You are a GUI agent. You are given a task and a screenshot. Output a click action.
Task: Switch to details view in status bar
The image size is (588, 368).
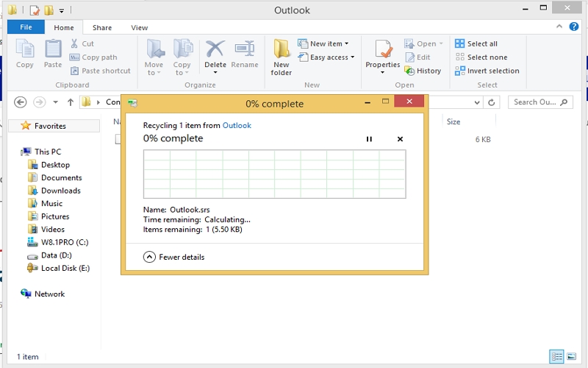557,357
